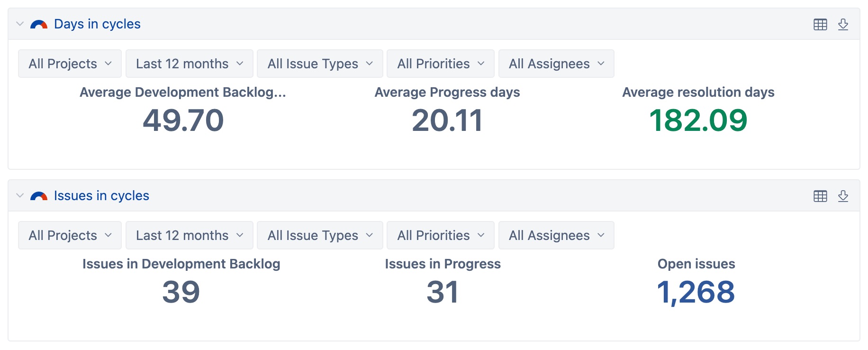The image size is (868, 350).
Task: Open All Assignees filter in Days in cycles
Action: click(x=556, y=64)
